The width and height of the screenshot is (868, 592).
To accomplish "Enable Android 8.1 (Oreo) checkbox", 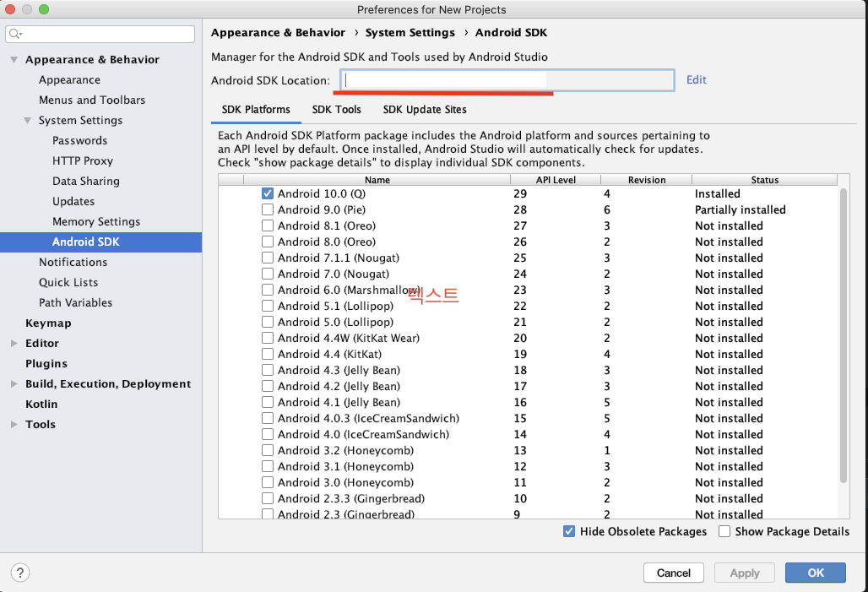I will [x=268, y=225].
